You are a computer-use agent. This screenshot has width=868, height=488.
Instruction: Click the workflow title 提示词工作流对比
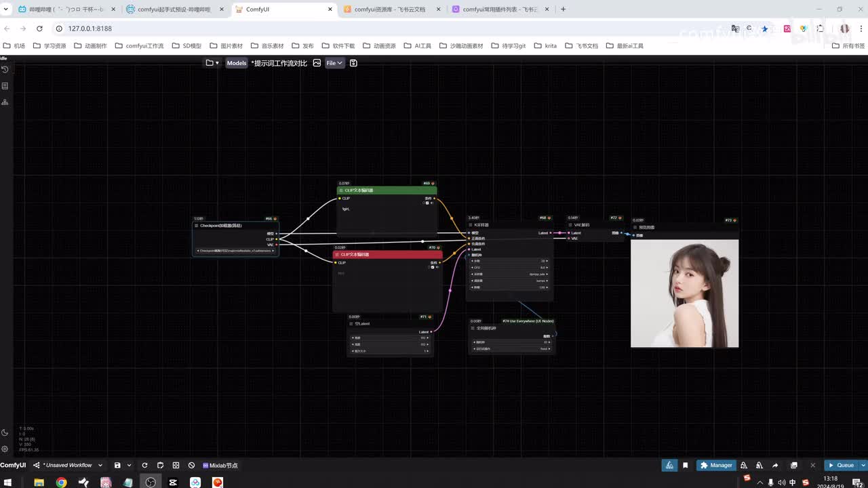click(x=281, y=63)
